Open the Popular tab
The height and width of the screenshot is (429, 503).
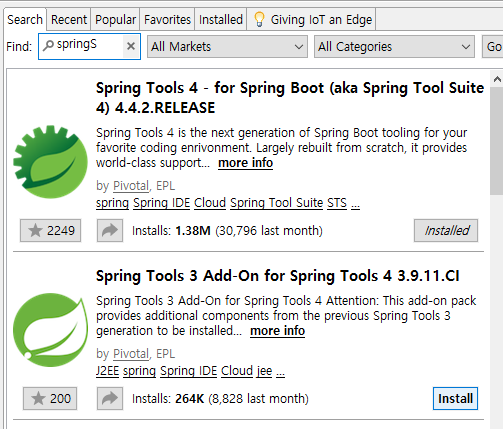coord(115,19)
